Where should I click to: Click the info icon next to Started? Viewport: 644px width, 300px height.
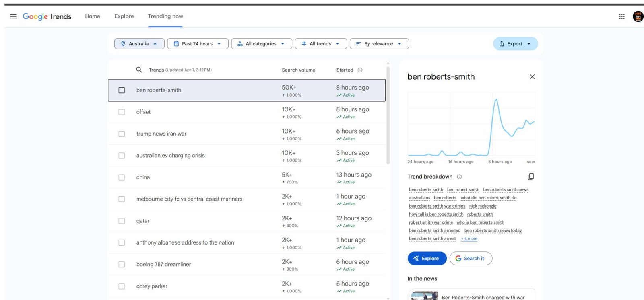(360, 70)
